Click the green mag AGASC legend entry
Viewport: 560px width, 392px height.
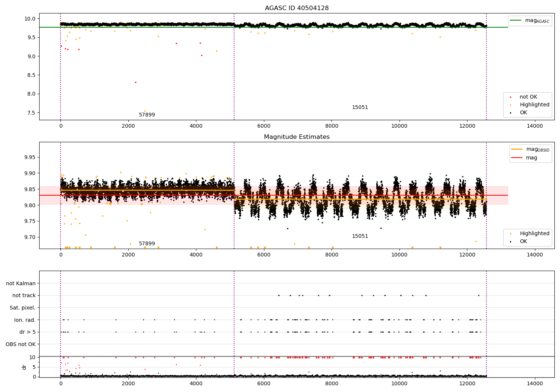[530, 21]
